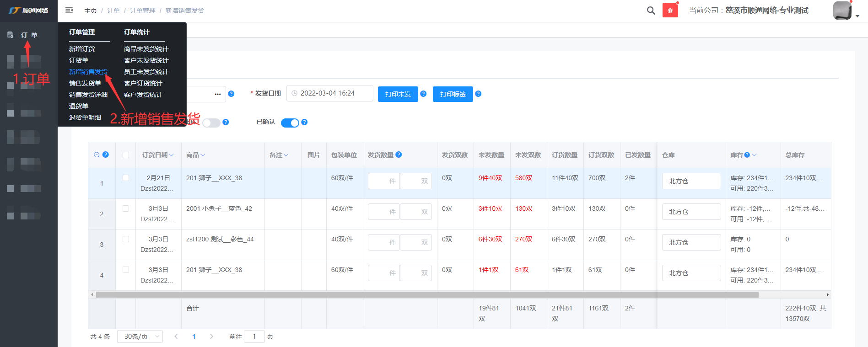Open the 30条/页 page size dropdown

click(x=140, y=336)
